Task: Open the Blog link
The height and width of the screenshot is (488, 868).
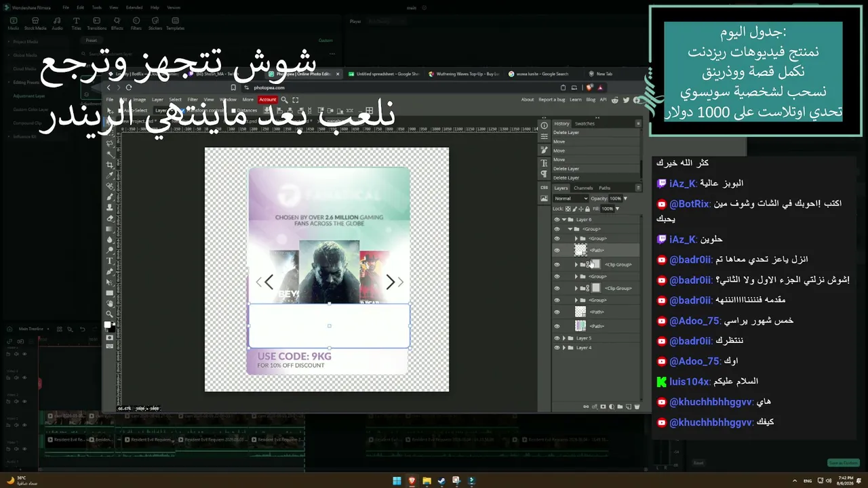Action: tap(591, 100)
